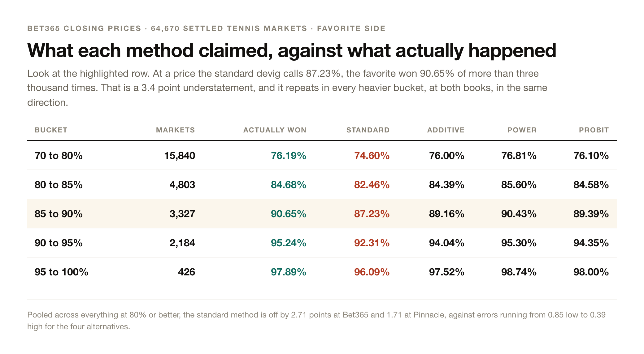Click the 426 markets count

point(187,272)
